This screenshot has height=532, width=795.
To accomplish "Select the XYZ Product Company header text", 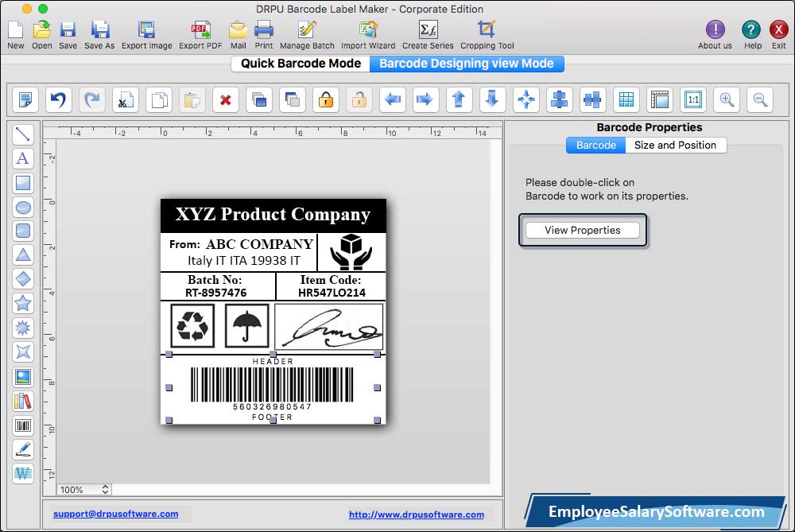I will pyautogui.click(x=273, y=215).
